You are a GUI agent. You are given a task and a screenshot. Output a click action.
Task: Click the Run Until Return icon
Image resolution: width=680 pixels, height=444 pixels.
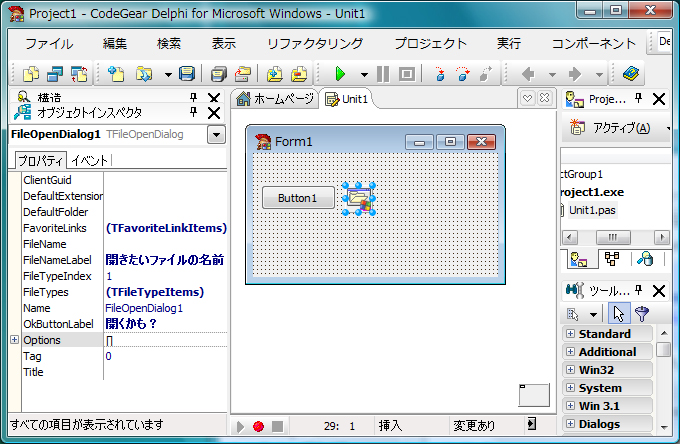click(x=486, y=74)
